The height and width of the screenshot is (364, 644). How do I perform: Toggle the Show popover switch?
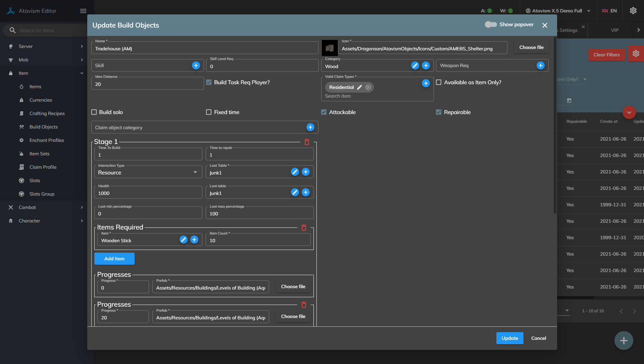click(491, 24)
